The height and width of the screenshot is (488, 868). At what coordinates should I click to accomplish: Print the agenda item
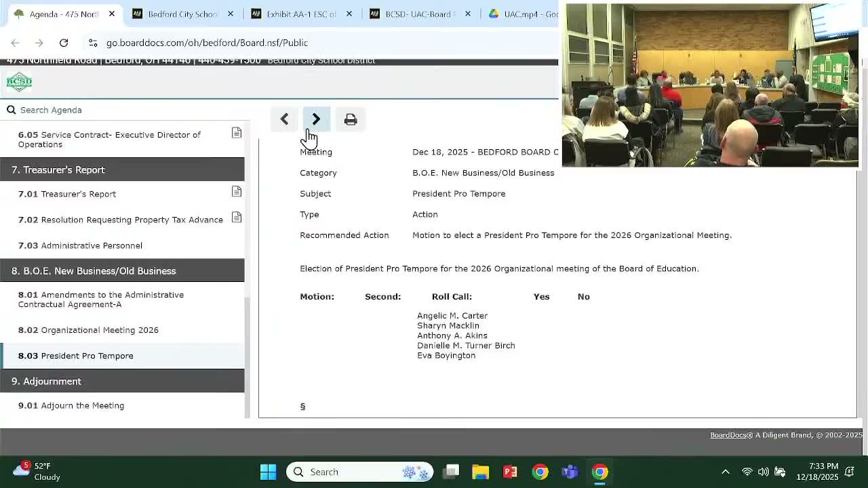pos(351,119)
